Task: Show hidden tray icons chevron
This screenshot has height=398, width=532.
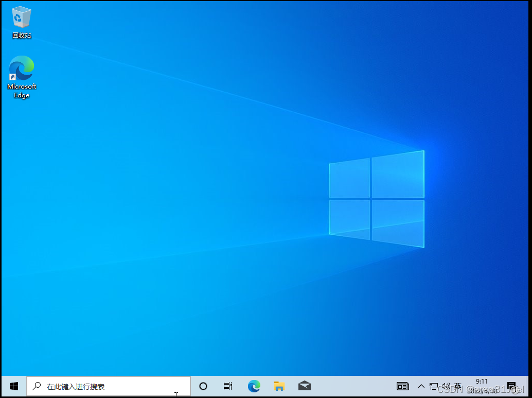Action: point(421,386)
